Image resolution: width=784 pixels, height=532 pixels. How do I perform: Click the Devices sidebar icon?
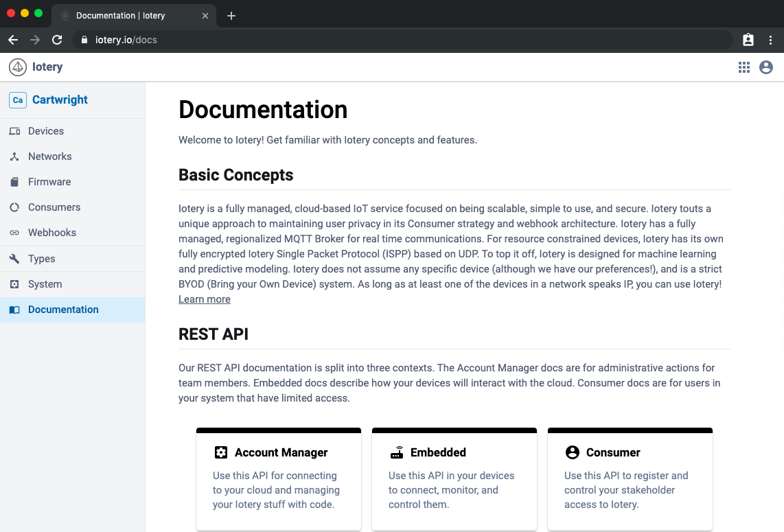14,131
